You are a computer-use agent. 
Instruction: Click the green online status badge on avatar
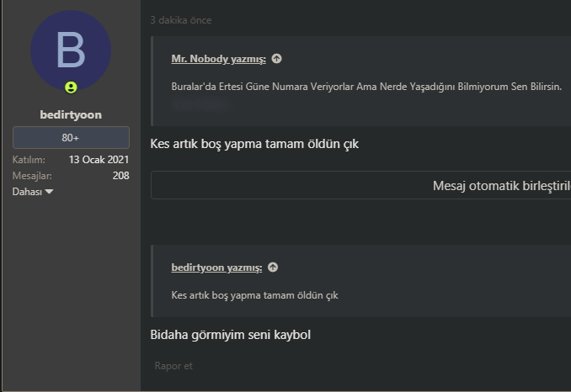(71, 87)
